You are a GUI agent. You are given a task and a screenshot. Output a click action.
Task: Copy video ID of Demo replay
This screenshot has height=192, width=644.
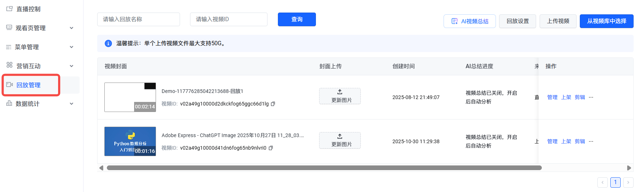tap(273, 104)
